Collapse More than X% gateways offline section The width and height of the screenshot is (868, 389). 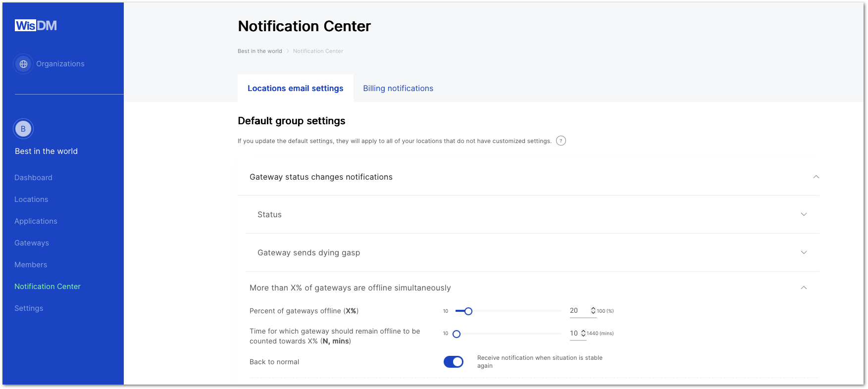(804, 288)
